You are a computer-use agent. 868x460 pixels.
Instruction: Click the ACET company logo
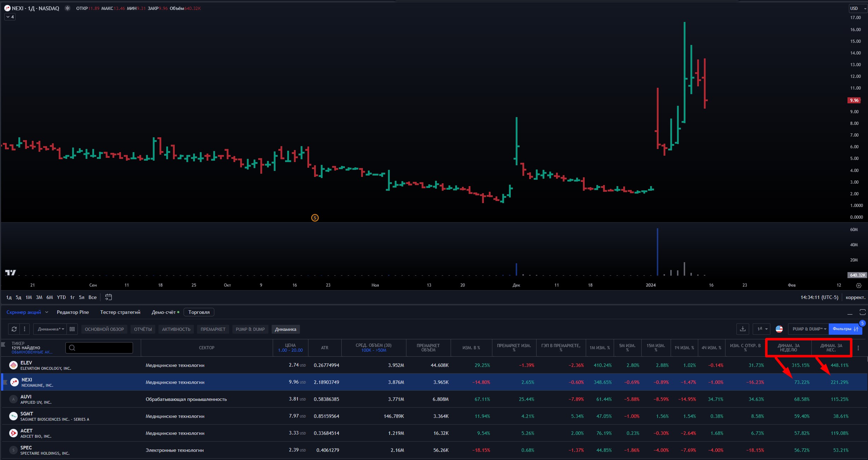pyautogui.click(x=13, y=433)
